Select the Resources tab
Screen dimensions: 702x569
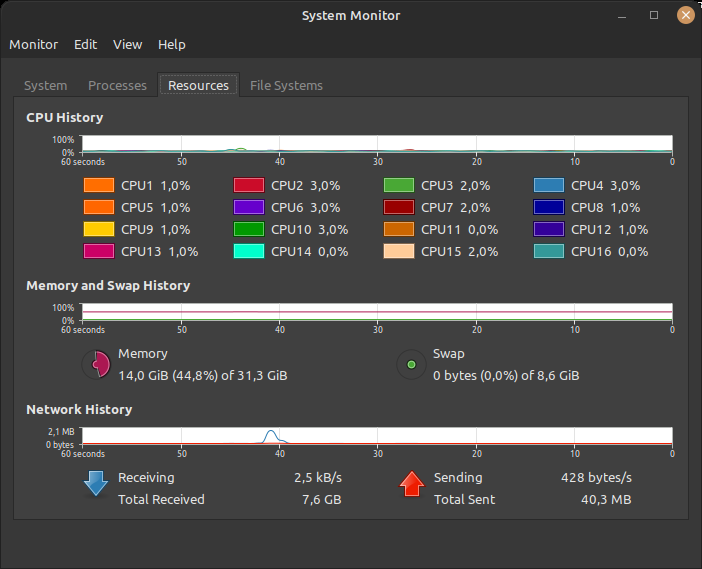point(198,86)
